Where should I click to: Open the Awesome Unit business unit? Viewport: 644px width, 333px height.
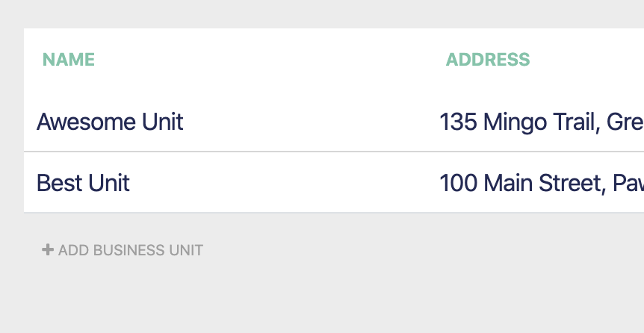110,122
